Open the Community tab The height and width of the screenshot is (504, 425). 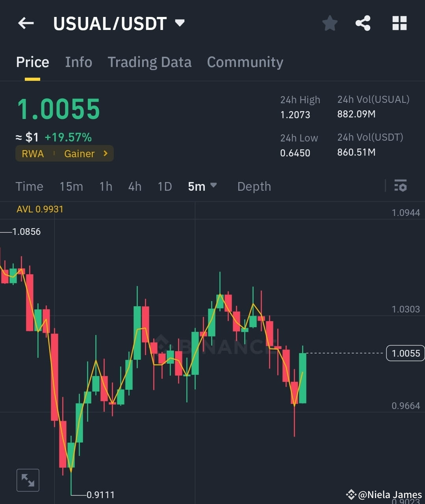(x=245, y=62)
